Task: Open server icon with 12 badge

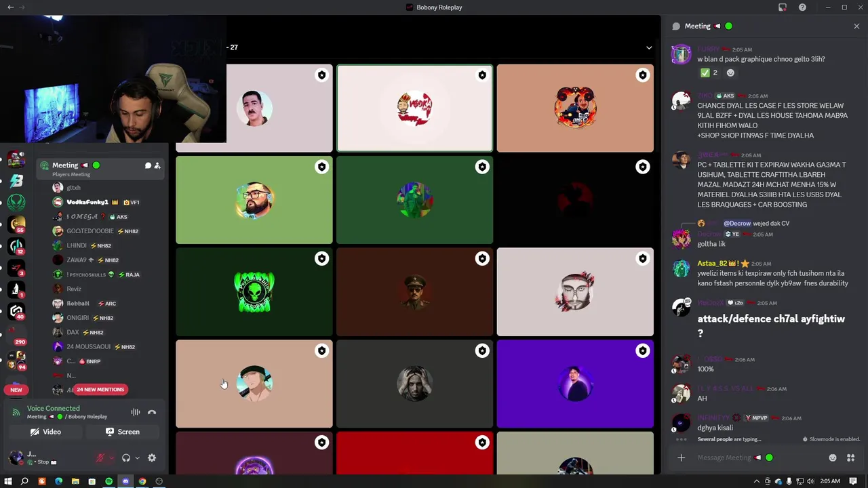Action: [x=16, y=246]
